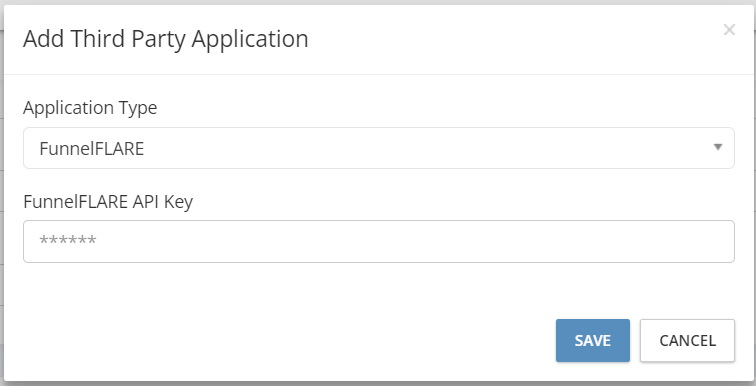Viewport: 756px width, 386px height.
Task: Click the word 'FunnelFLARE' in the field label
Action: tap(76, 201)
